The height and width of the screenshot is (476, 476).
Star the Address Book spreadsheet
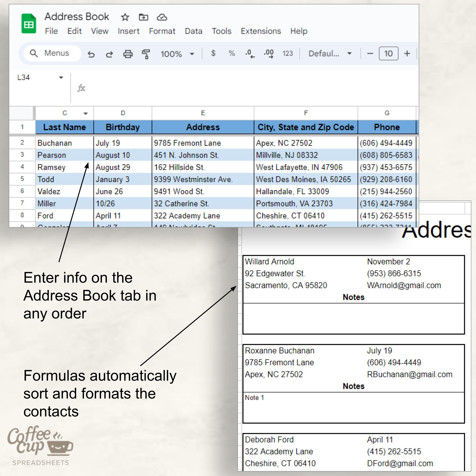[x=125, y=17]
